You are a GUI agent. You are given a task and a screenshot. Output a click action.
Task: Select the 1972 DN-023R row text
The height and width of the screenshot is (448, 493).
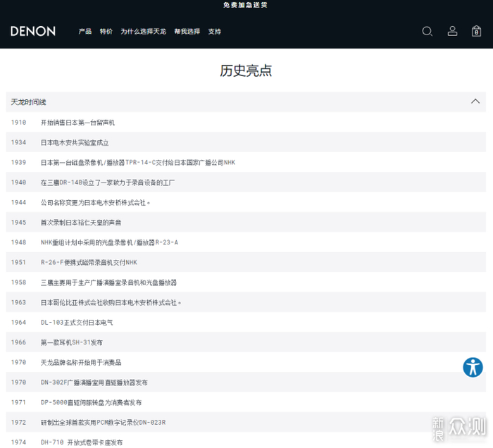[103, 422]
